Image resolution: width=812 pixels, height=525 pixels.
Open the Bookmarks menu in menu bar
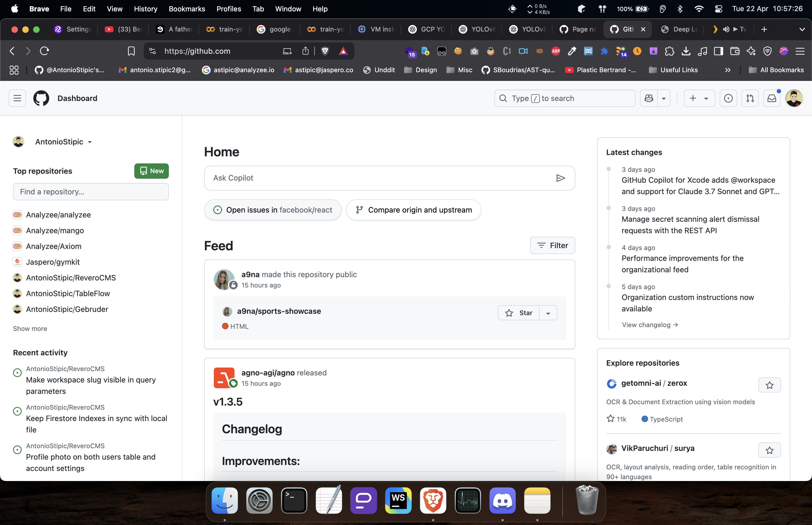(x=187, y=9)
